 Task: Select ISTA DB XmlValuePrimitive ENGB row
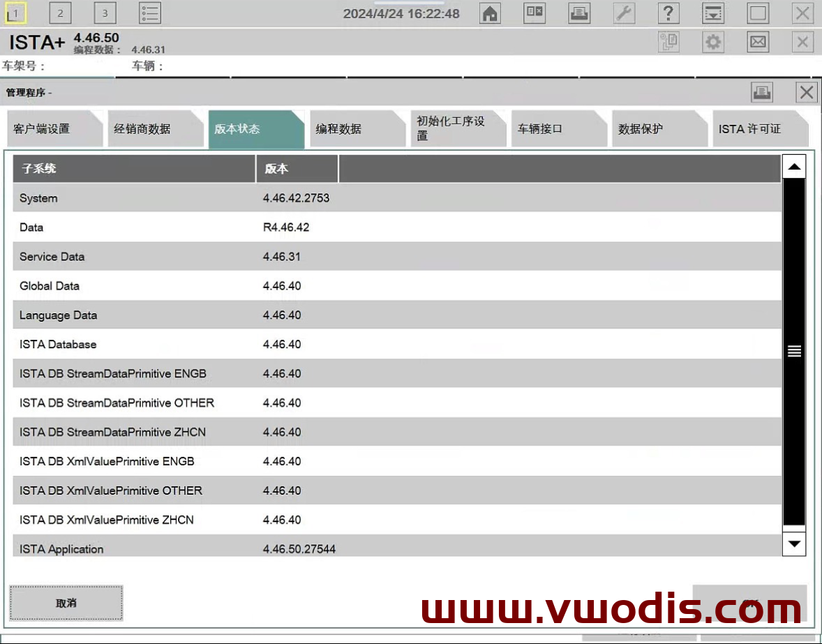(x=397, y=462)
